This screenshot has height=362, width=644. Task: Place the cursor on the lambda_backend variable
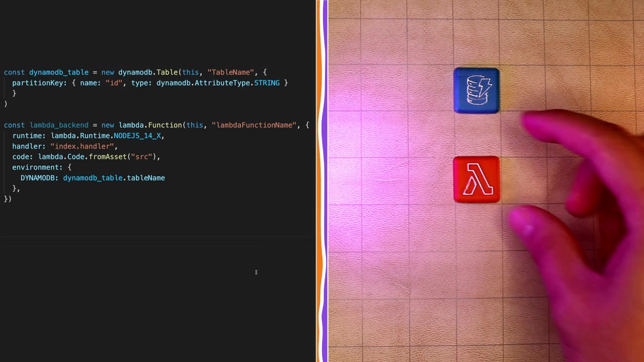point(59,125)
